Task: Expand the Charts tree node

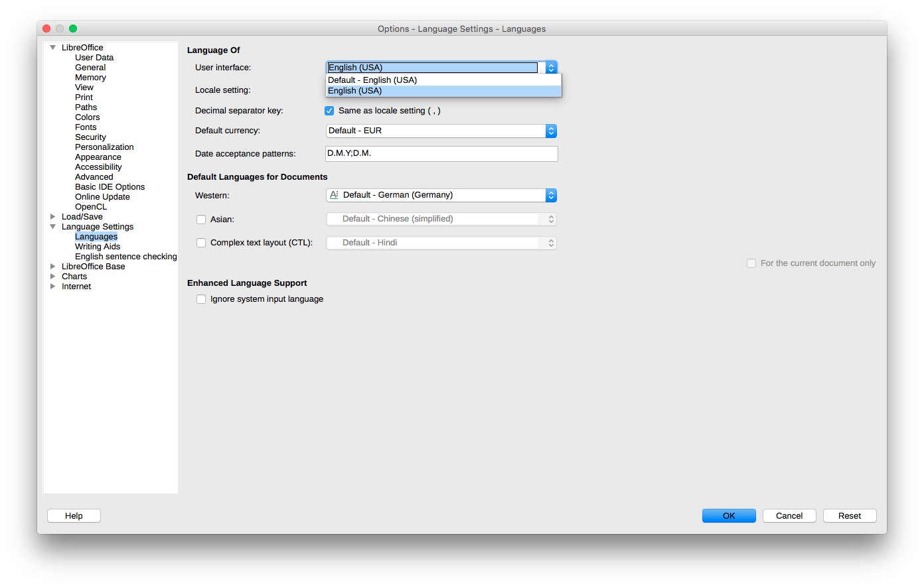Action: point(53,277)
